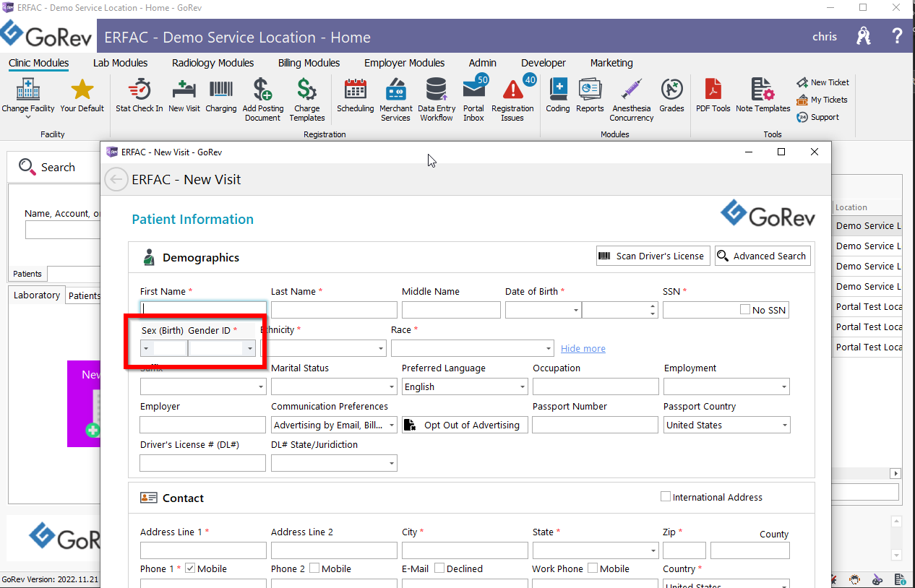The height and width of the screenshot is (588, 915).
Task: Click the document info icon in status bar
Action: click(901, 579)
